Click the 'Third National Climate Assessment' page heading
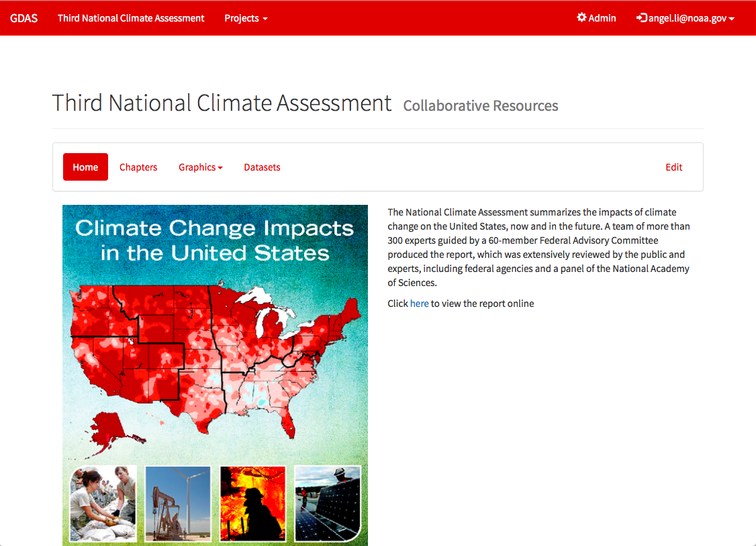 (222, 103)
